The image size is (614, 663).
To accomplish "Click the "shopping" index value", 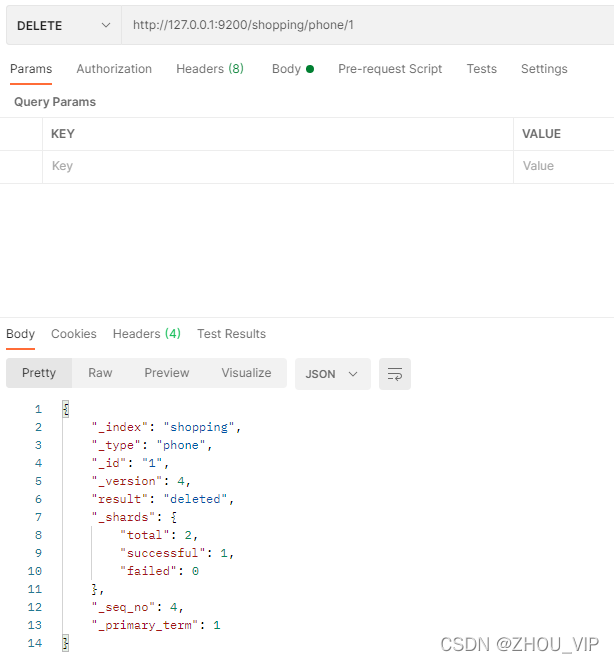I will click(x=199, y=427).
